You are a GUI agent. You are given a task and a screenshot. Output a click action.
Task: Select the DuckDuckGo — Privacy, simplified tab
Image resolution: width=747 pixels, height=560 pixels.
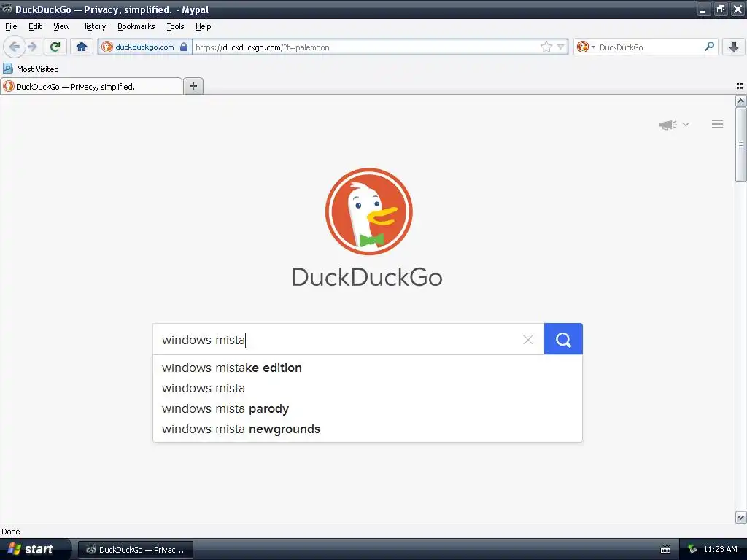pos(91,86)
